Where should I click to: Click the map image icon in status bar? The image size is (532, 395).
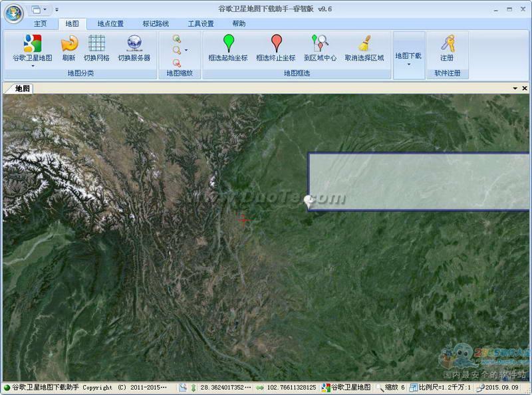(x=182, y=388)
